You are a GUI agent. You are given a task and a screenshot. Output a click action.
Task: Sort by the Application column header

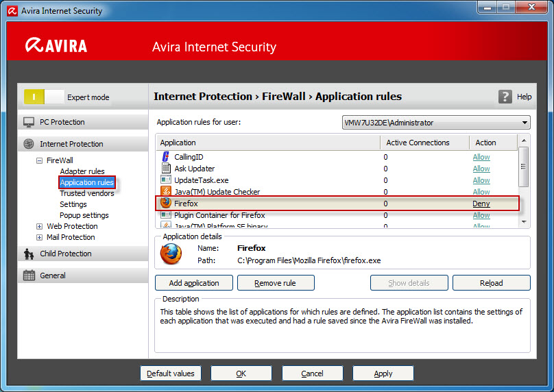[268, 143]
